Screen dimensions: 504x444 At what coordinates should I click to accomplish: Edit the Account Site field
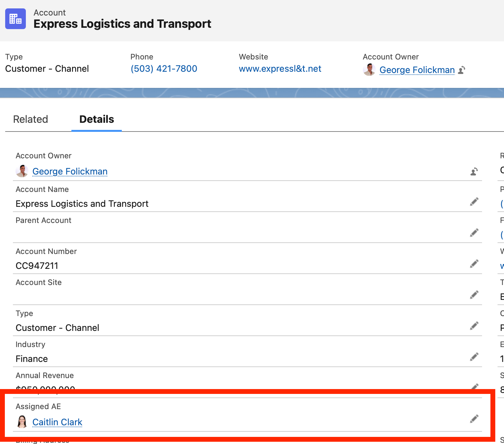474,294
